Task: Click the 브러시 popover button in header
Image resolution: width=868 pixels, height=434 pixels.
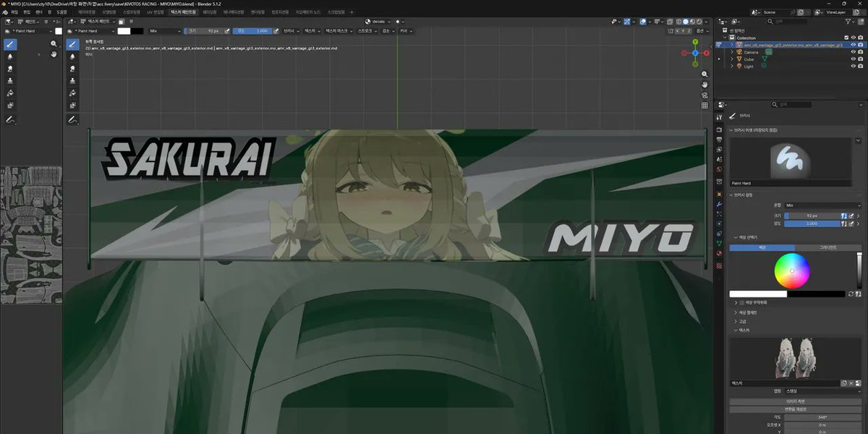Action: pos(290,31)
